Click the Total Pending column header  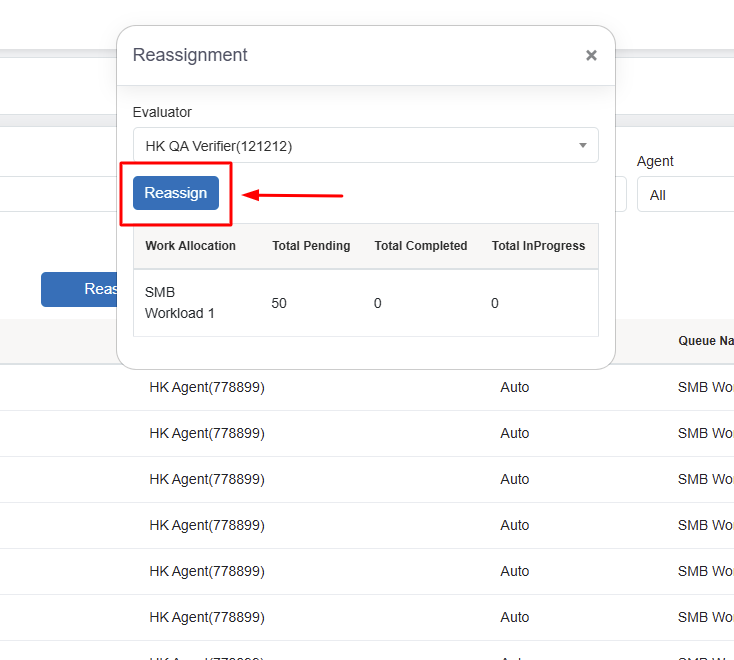click(311, 246)
